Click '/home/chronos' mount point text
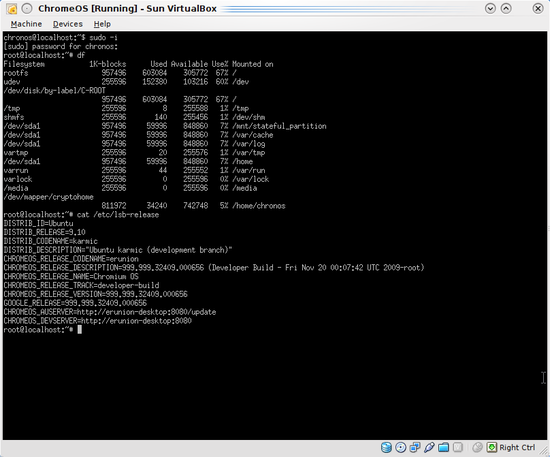 (259, 206)
